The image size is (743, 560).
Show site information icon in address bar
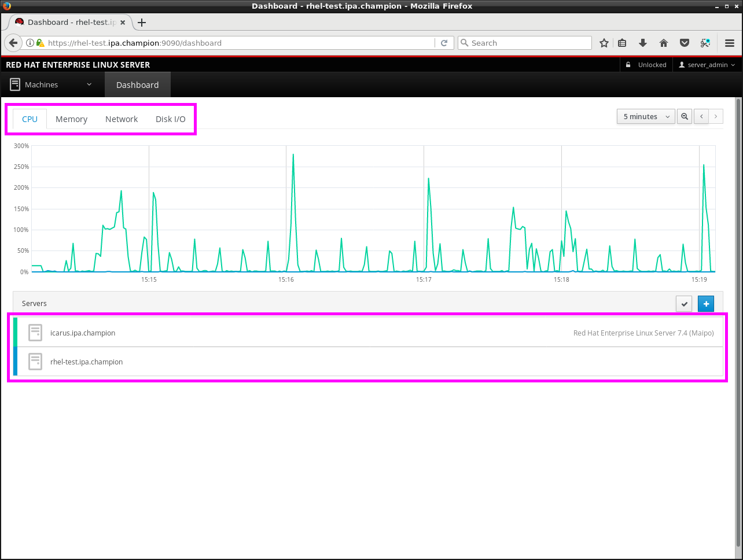pyautogui.click(x=30, y=43)
